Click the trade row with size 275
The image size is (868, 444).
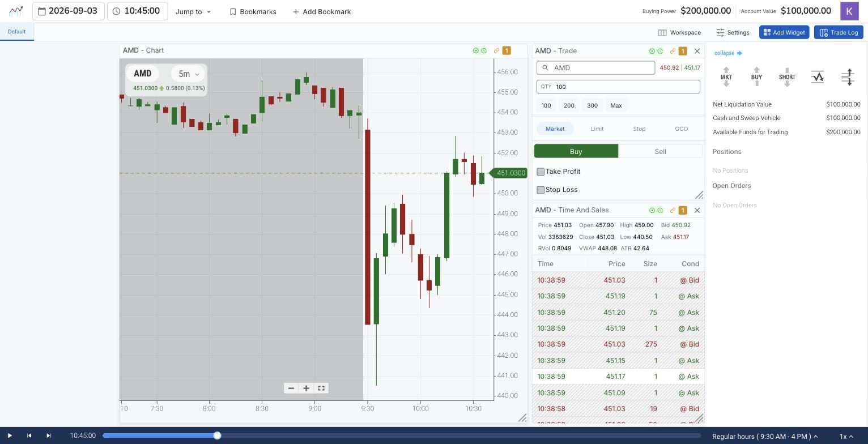(618, 344)
